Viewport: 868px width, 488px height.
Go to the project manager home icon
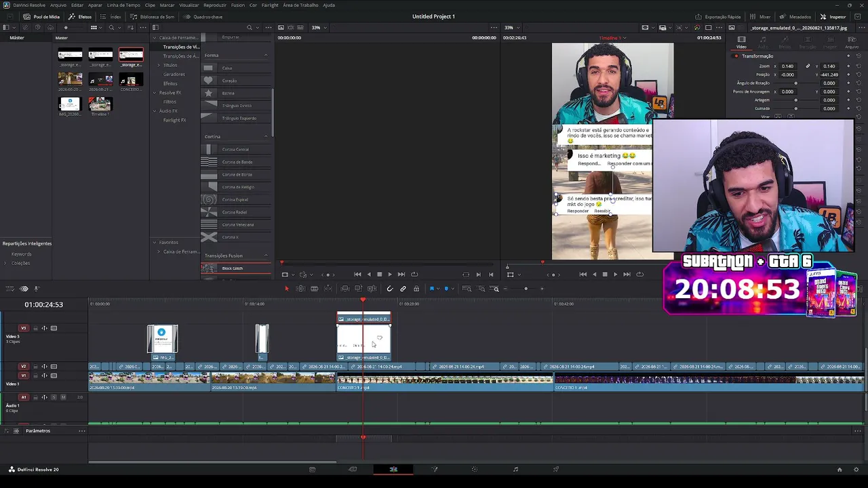pos(839,469)
